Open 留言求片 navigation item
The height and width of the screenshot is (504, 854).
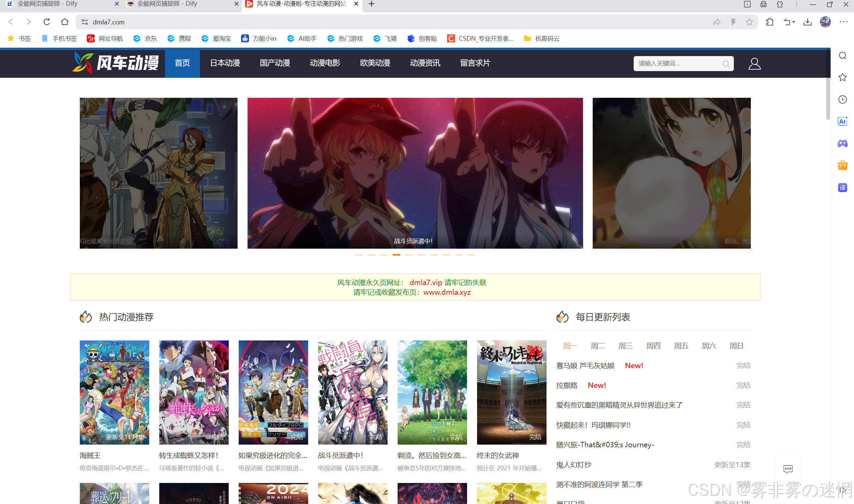coord(475,63)
